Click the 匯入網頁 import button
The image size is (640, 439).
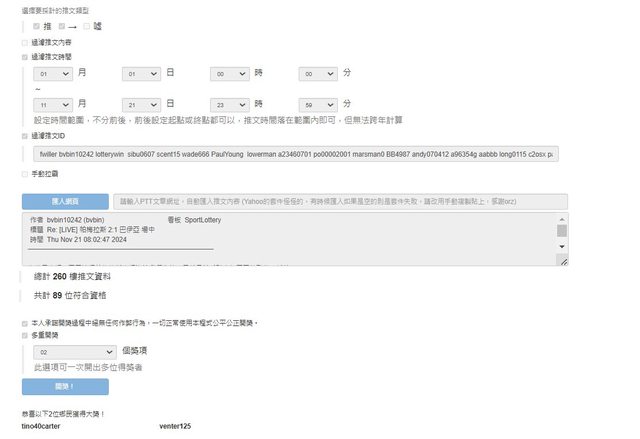point(64,201)
